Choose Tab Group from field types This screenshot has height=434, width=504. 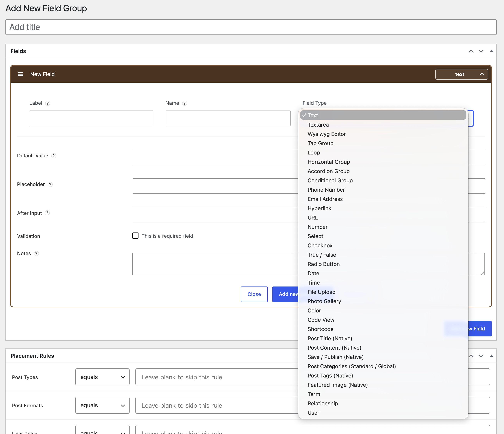coord(383,143)
